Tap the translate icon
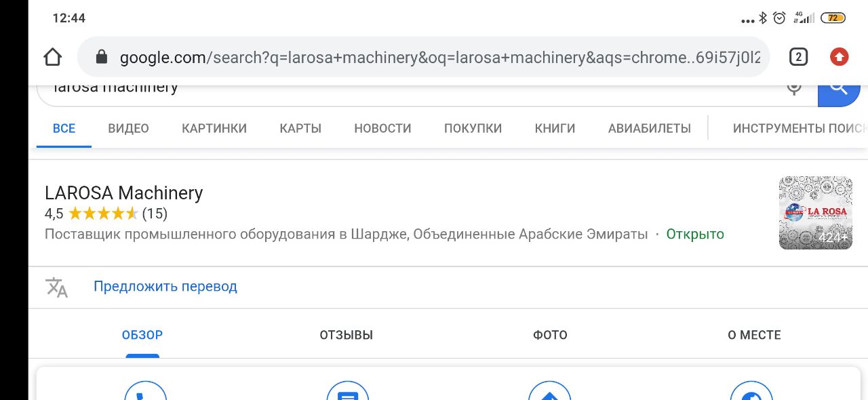Image resolution: width=868 pixels, height=400 pixels. tap(57, 287)
